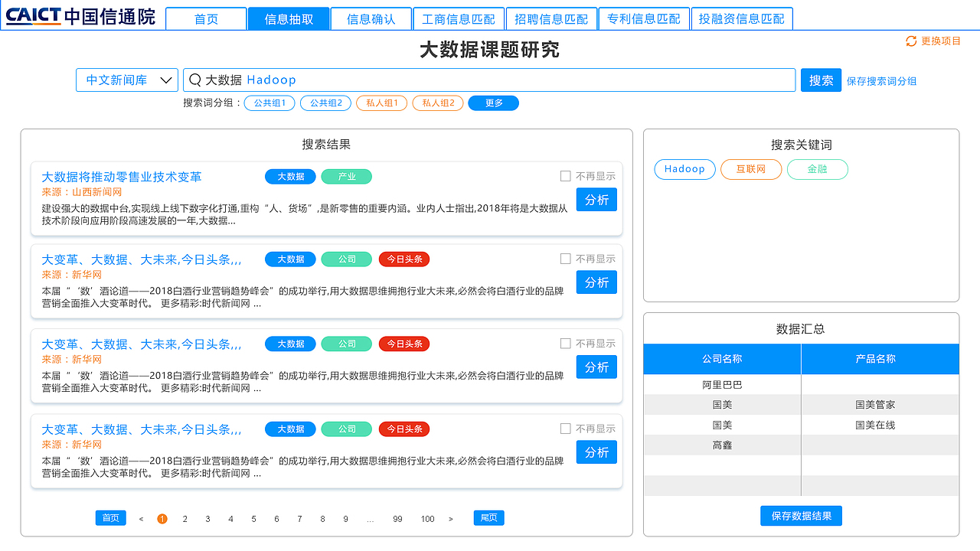The height and width of the screenshot is (551, 980).
Task: Open the article 大数据将推动零售业技术变革
Action: (122, 177)
